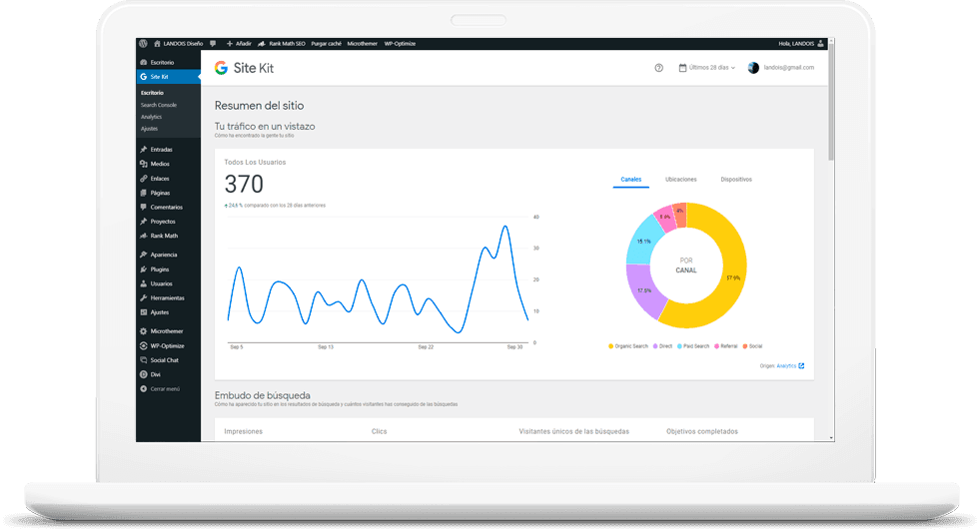Open Analytics submenu item

coord(151,117)
